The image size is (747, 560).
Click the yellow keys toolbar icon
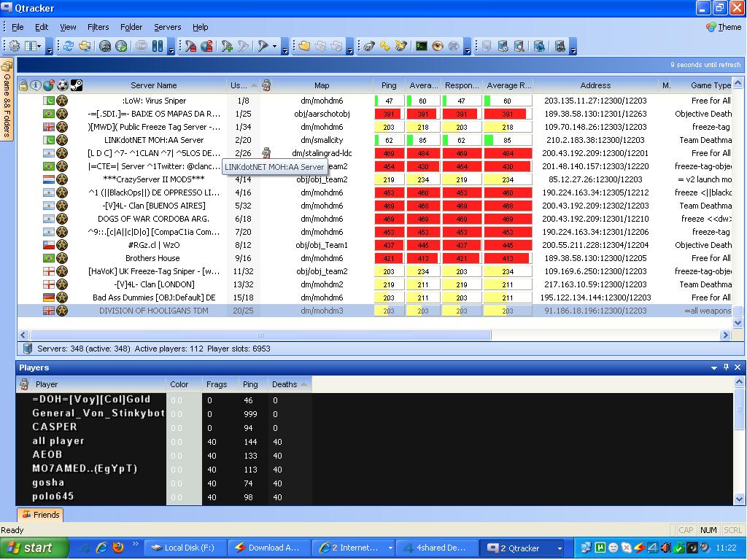(386, 45)
